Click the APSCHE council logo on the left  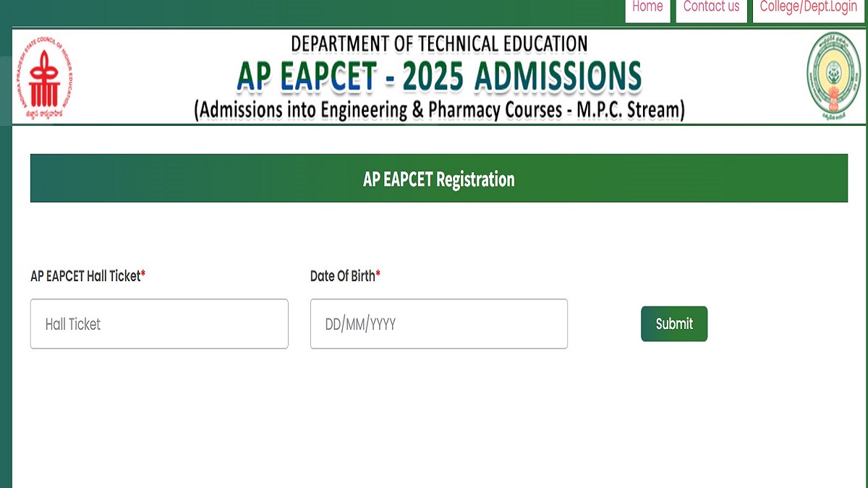(46, 77)
